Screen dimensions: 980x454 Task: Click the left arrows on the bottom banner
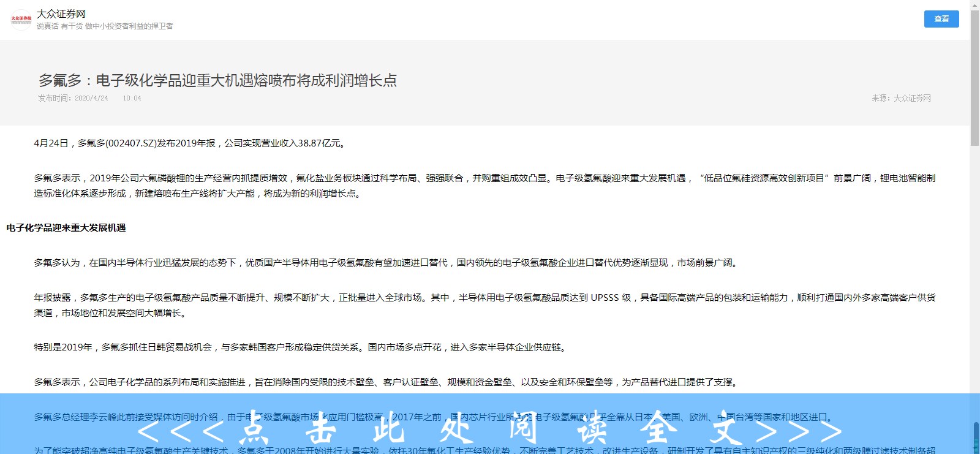181,431
